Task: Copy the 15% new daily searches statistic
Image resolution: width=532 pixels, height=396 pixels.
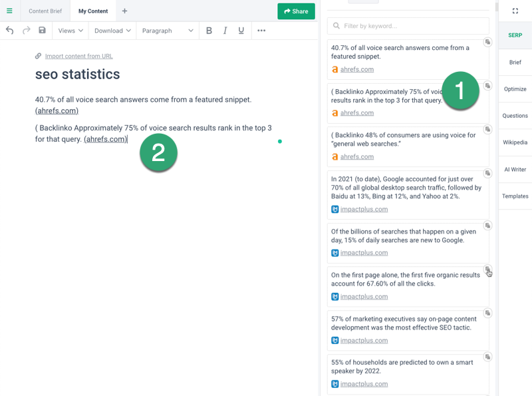Action: click(x=487, y=226)
